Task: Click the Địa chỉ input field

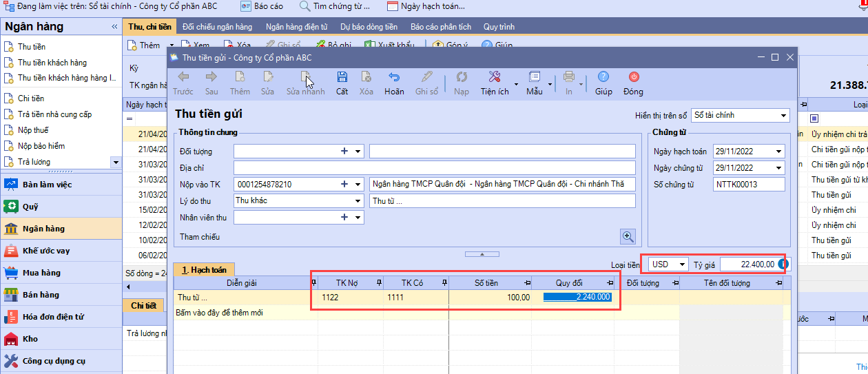Action: click(435, 168)
